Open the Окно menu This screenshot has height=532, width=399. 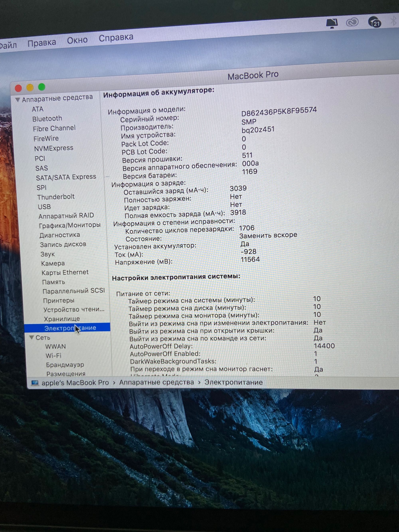(77, 40)
